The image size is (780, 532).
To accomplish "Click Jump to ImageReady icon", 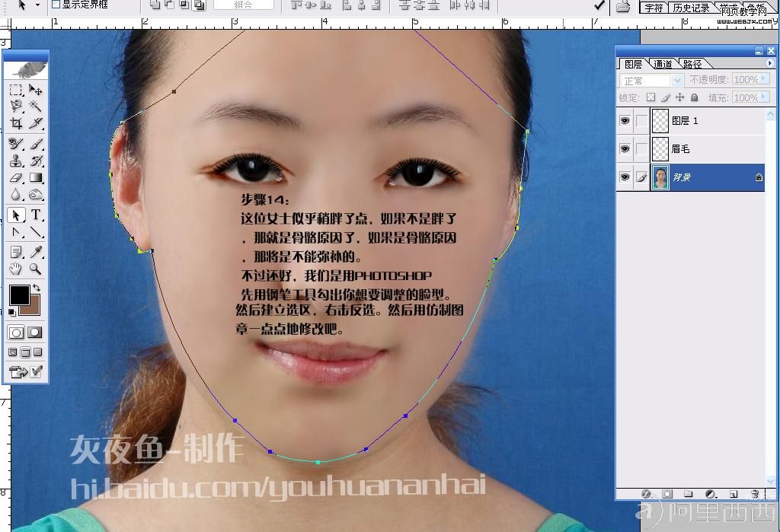I will click(x=25, y=372).
